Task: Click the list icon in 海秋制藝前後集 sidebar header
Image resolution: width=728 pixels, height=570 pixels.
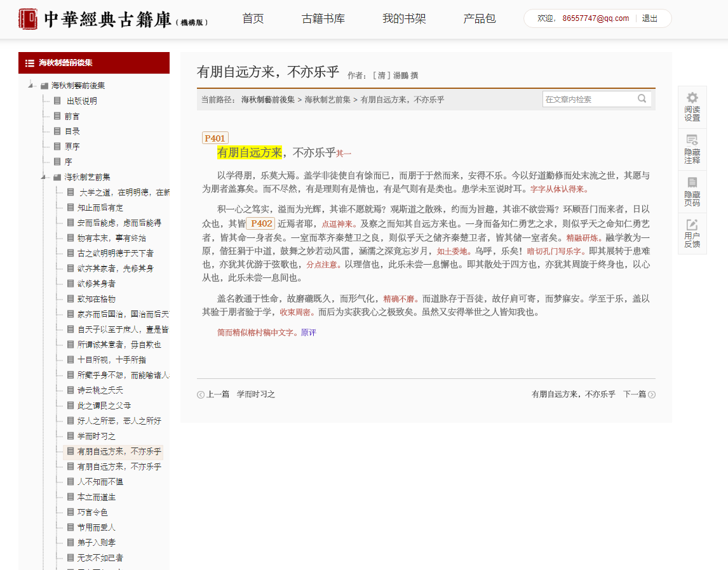Action: point(29,63)
